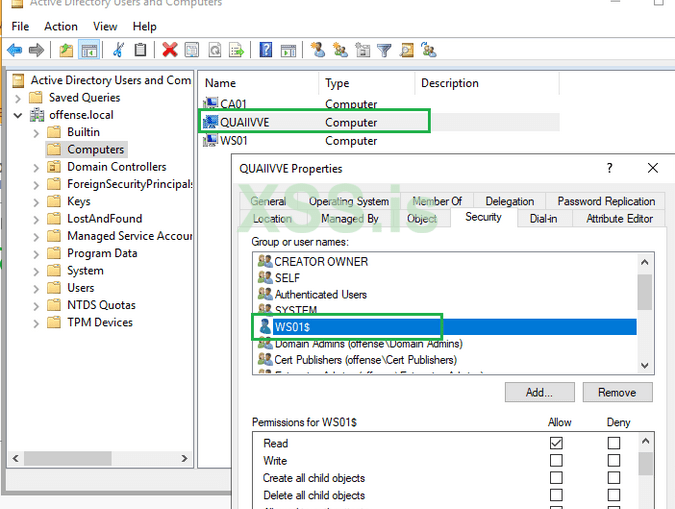Collapse the offense.local domain node

[18, 115]
